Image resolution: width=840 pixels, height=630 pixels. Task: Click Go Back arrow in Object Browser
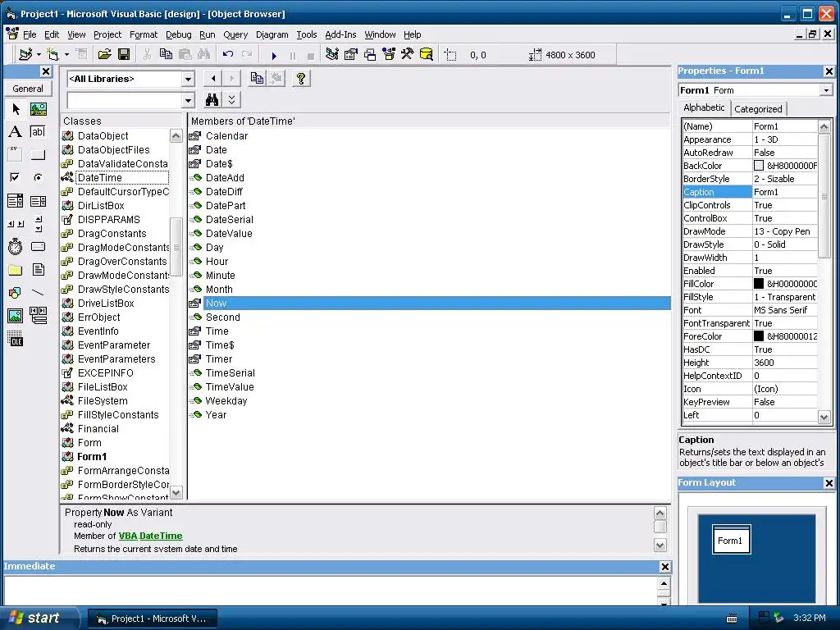(x=213, y=78)
